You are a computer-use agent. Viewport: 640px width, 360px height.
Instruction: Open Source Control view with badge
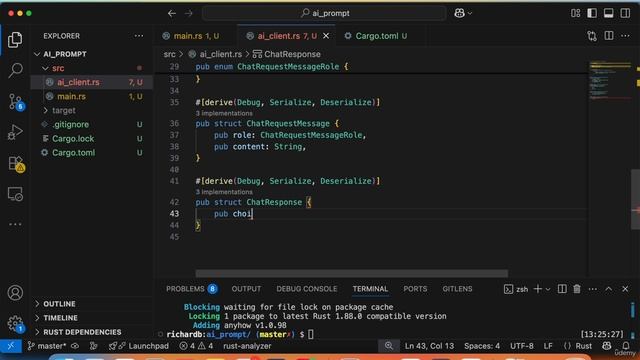click(x=16, y=102)
